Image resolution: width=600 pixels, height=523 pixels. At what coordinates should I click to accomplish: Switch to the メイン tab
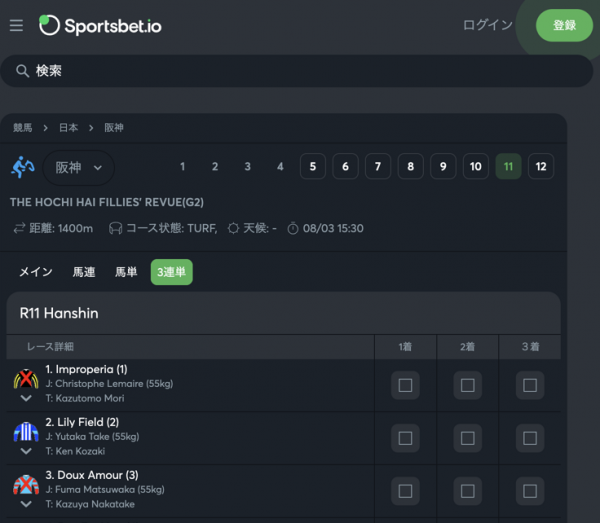[x=36, y=272]
